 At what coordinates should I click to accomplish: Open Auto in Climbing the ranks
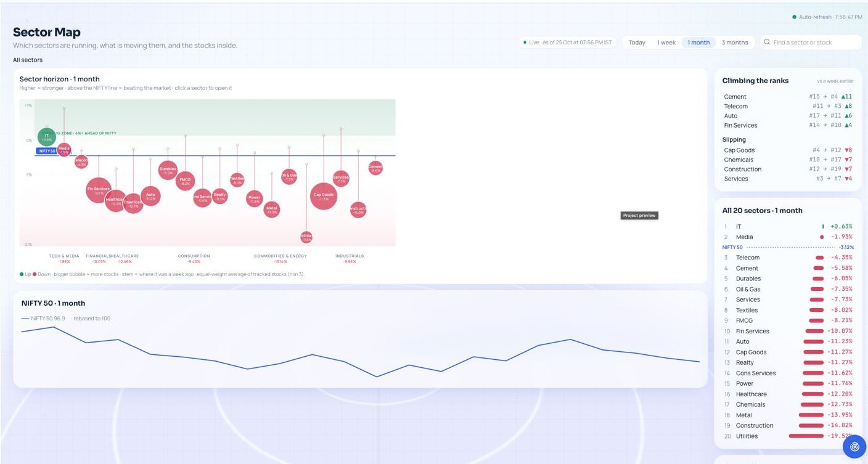(x=788, y=116)
